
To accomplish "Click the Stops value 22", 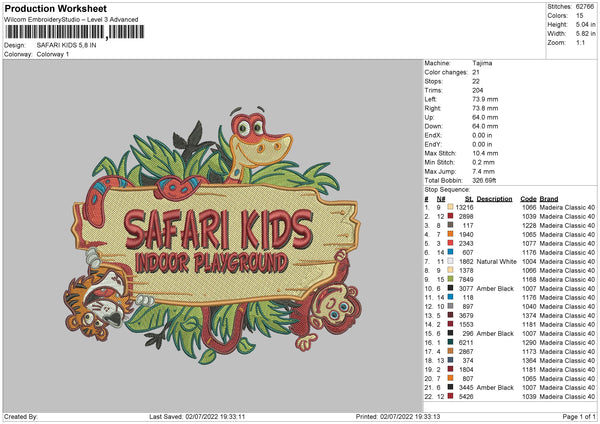I will pos(476,81).
